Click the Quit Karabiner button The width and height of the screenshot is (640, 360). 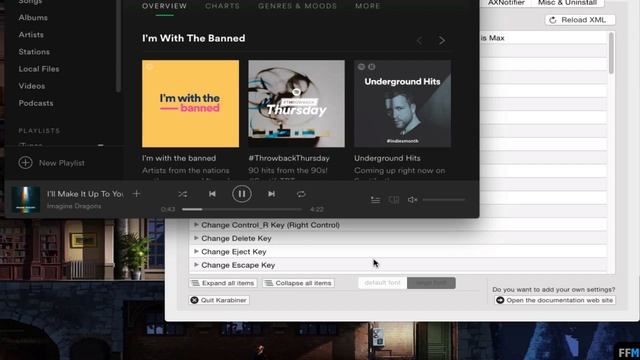click(219, 300)
